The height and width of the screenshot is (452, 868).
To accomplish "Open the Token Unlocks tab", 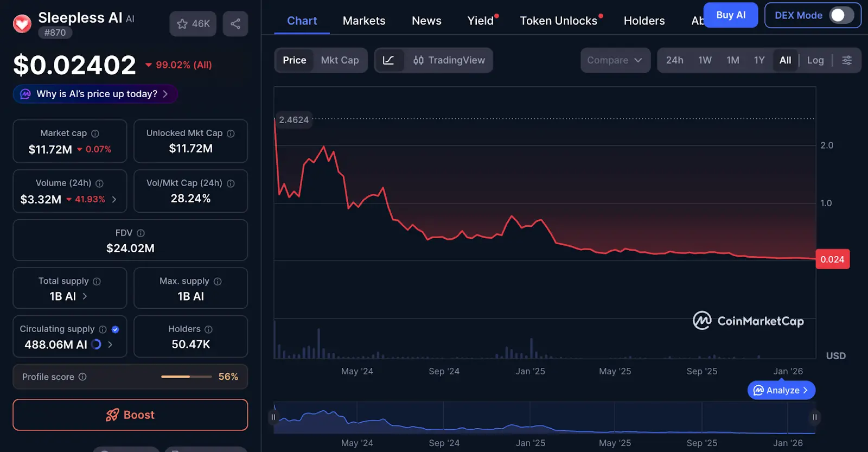I will (558, 21).
